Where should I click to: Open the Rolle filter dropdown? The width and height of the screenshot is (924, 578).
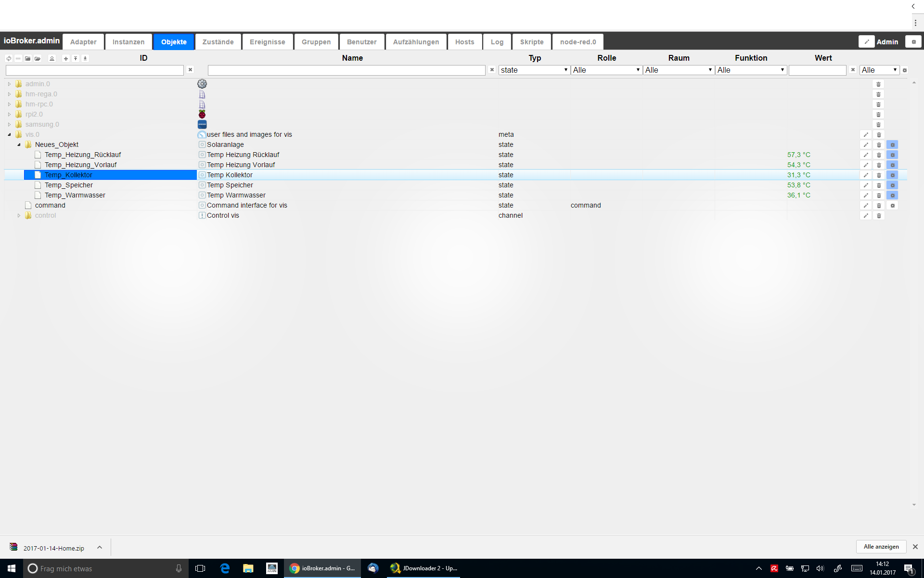pyautogui.click(x=606, y=70)
